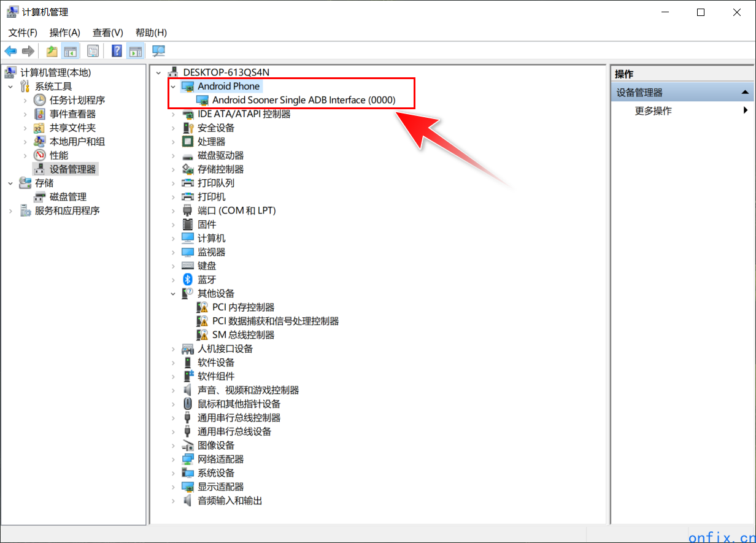
Task: Click the blue Help question mark icon
Action: (x=117, y=51)
